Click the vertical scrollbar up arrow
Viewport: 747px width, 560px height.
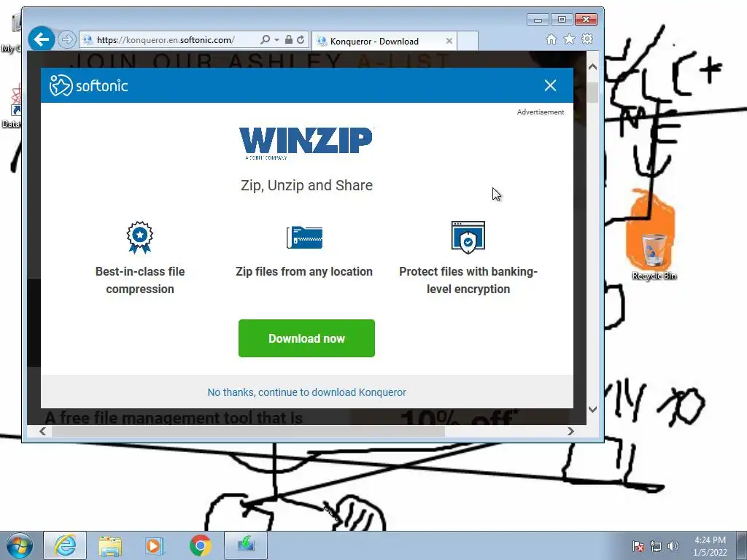(x=592, y=67)
